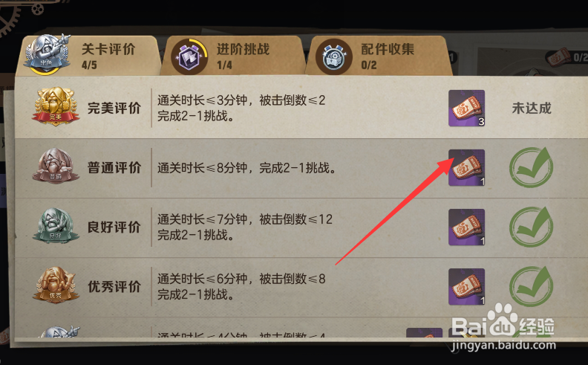Click the green checkmark for 优秀评价
The height and width of the screenshot is (365, 588).
click(x=531, y=286)
